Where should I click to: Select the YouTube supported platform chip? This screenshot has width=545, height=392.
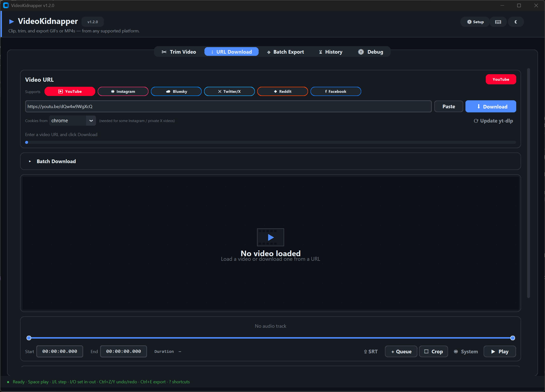click(x=70, y=91)
